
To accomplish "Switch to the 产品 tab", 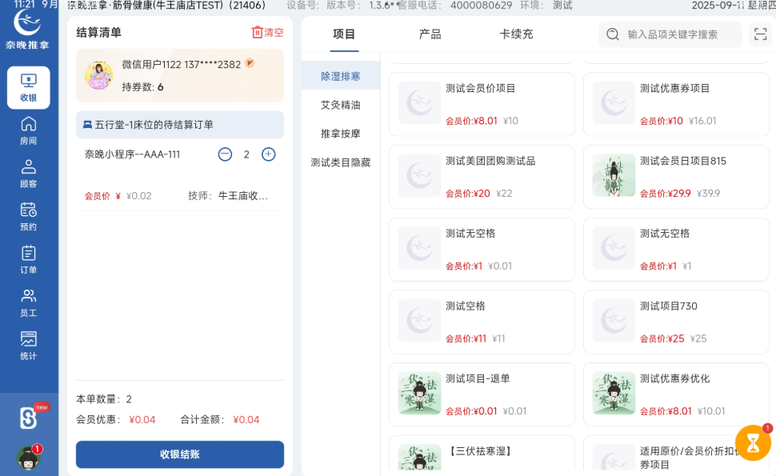I will click(430, 34).
